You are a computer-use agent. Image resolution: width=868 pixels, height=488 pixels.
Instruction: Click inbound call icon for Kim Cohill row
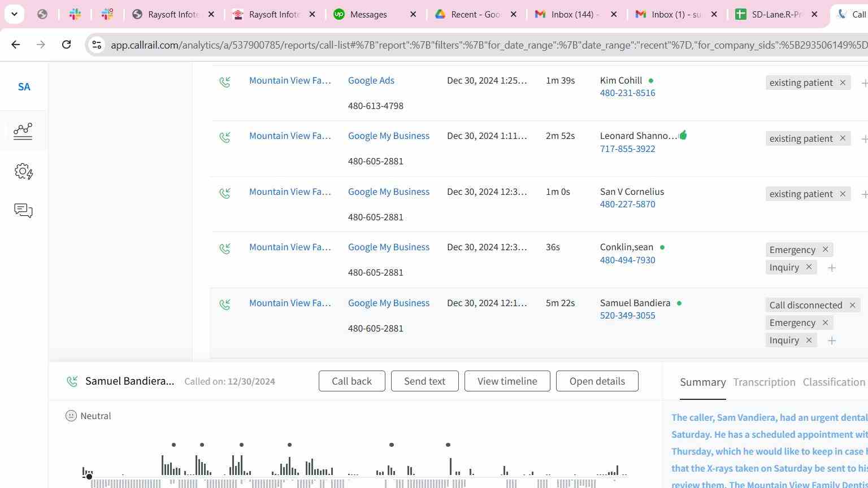(225, 82)
